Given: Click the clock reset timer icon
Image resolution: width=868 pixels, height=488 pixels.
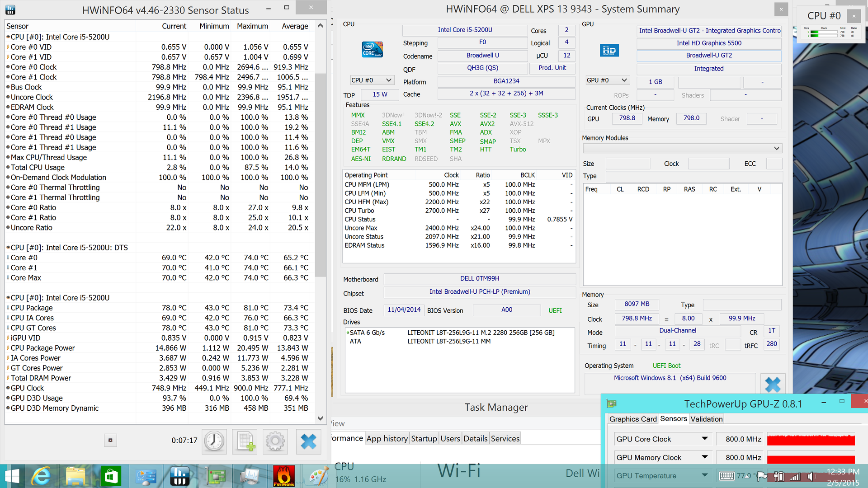Looking at the screenshot, I should [214, 441].
